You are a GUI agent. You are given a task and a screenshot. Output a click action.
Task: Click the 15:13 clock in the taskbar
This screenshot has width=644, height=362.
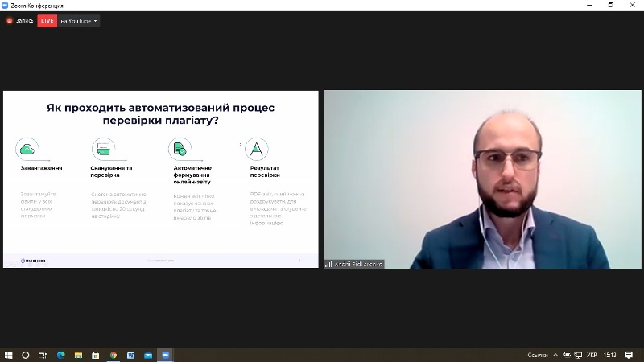[610, 355]
